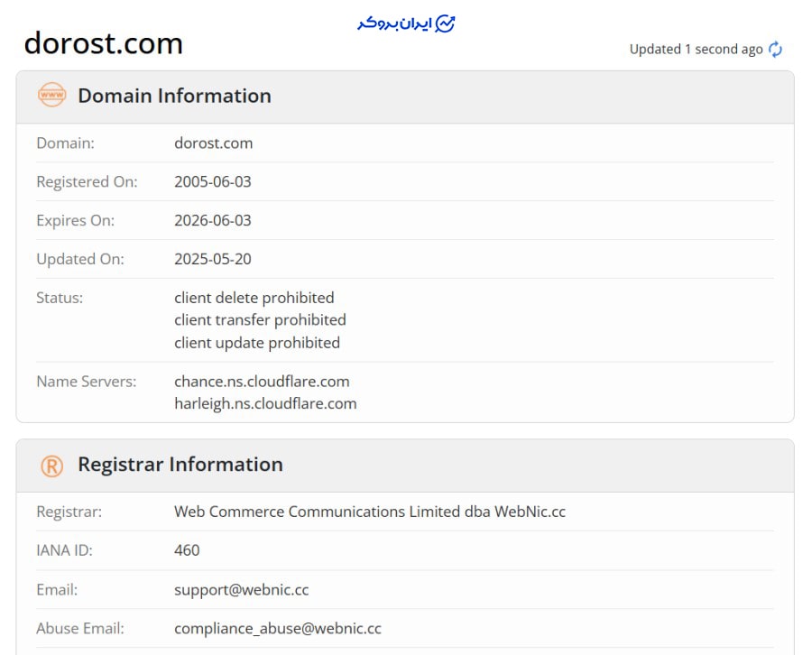The image size is (812, 655).
Task: Click the client update prohibited status
Action: [x=257, y=343]
